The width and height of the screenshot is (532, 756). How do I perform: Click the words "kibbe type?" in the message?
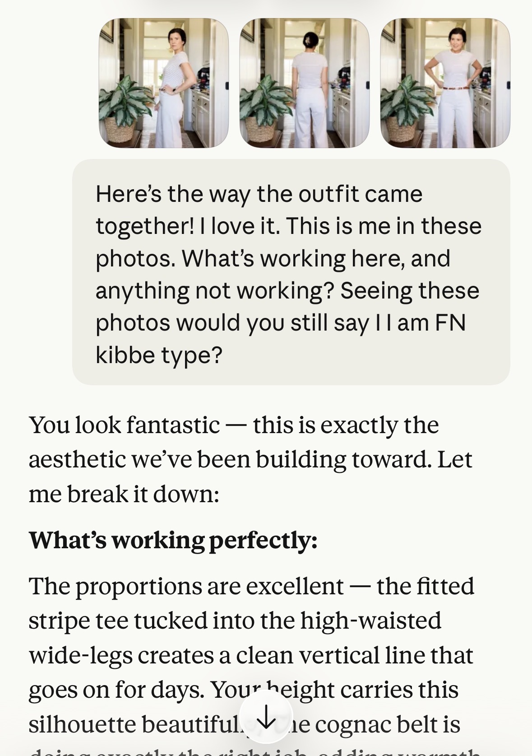point(159,355)
